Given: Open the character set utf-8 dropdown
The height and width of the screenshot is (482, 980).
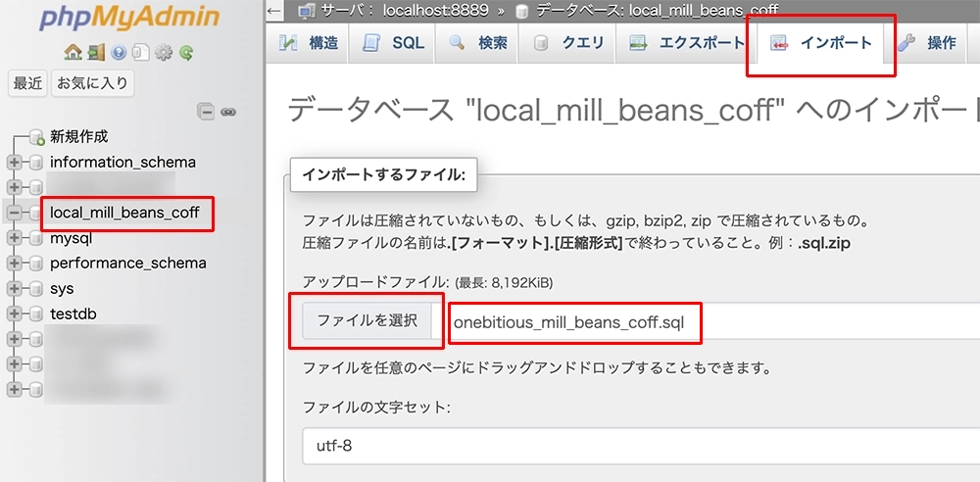Looking at the screenshot, I should 637,444.
